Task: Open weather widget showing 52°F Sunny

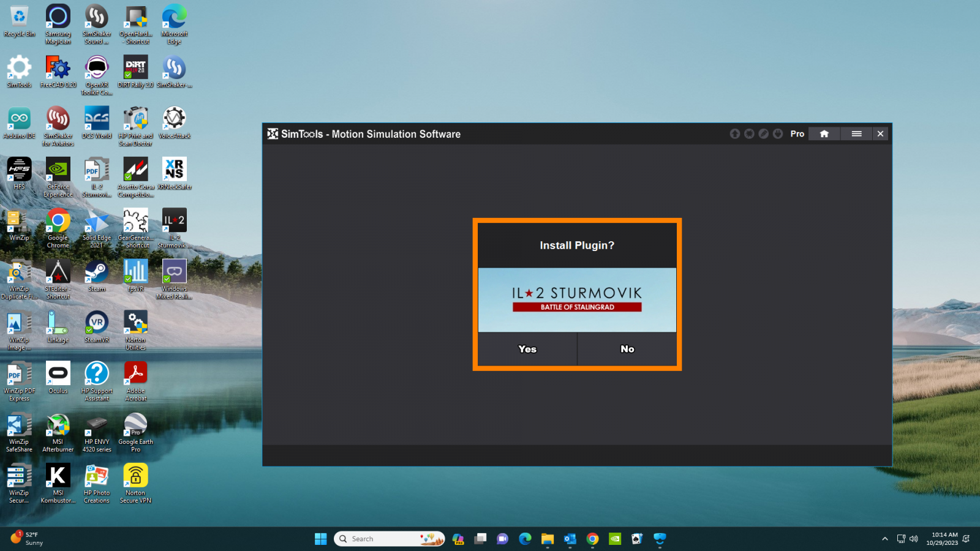Action: [x=28, y=539]
